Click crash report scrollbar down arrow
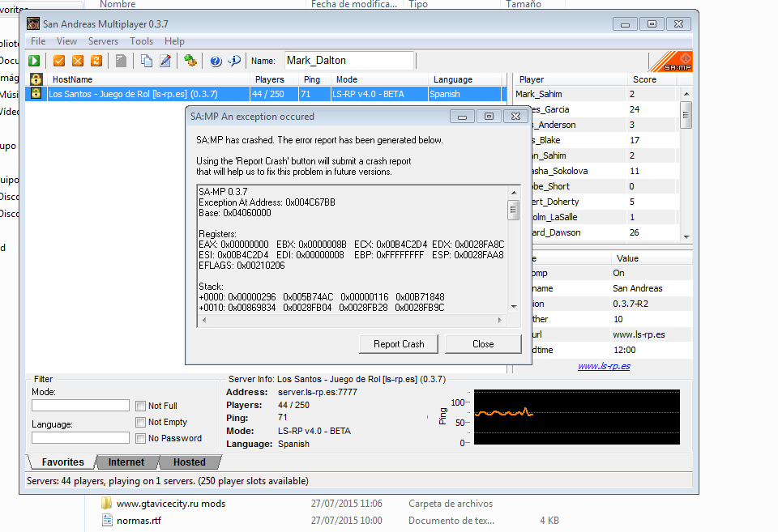 pyautogui.click(x=514, y=307)
